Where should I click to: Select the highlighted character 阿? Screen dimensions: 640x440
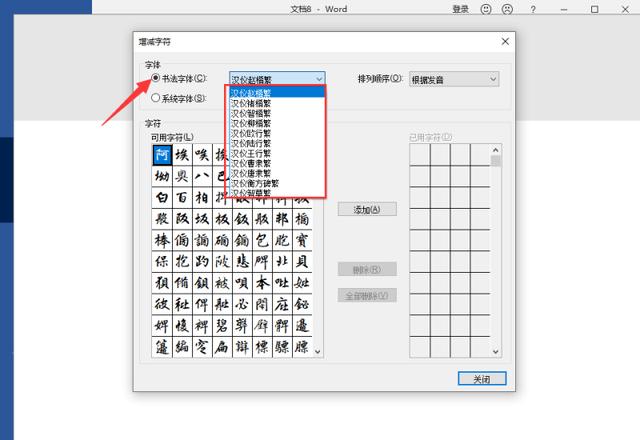[162, 155]
